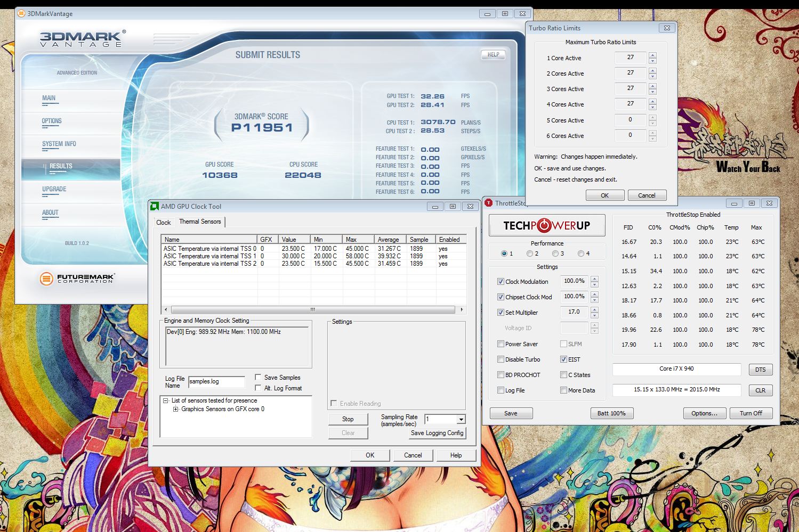Select performance profile 1 radio button
The width and height of the screenshot is (799, 532).
[x=504, y=253]
